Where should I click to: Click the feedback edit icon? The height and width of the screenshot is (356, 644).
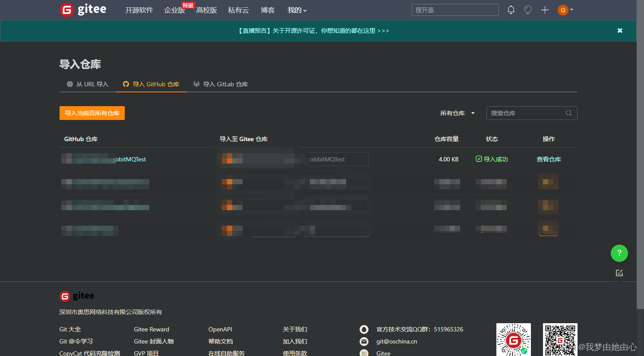tap(619, 273)
